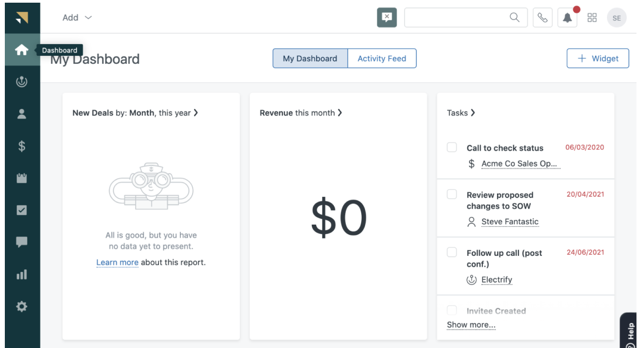Open the Deals dollar icon in sidebar

coord(21,146)
